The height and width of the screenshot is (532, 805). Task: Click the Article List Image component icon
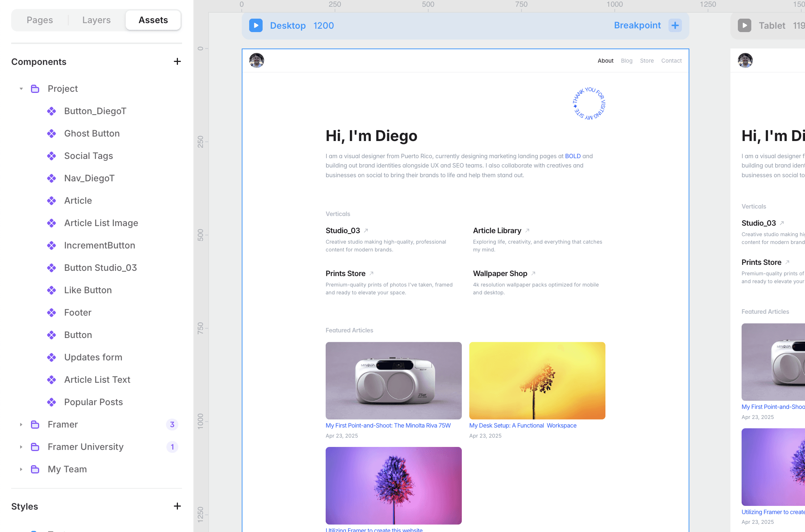click(x=51, y=223)
